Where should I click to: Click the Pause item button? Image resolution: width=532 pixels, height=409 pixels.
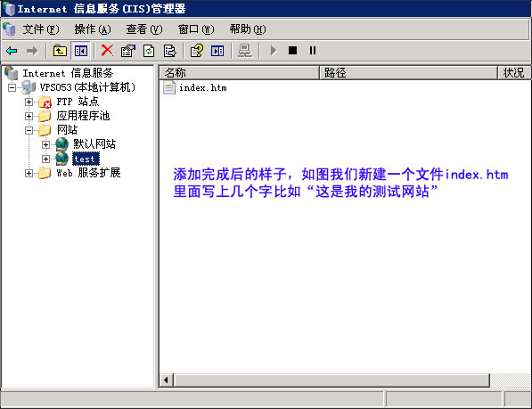coord(313,51)
